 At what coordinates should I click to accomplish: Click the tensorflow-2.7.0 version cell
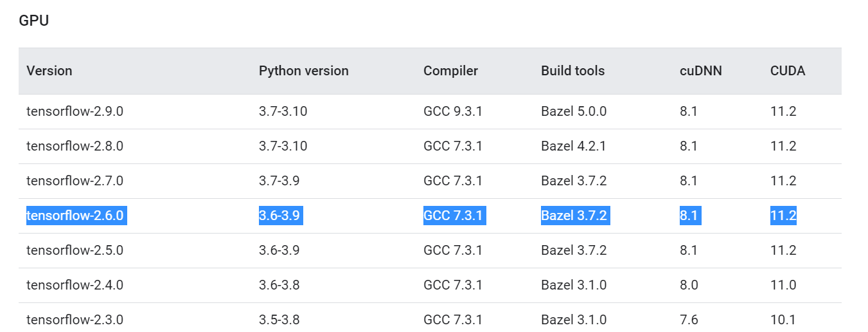75,181
